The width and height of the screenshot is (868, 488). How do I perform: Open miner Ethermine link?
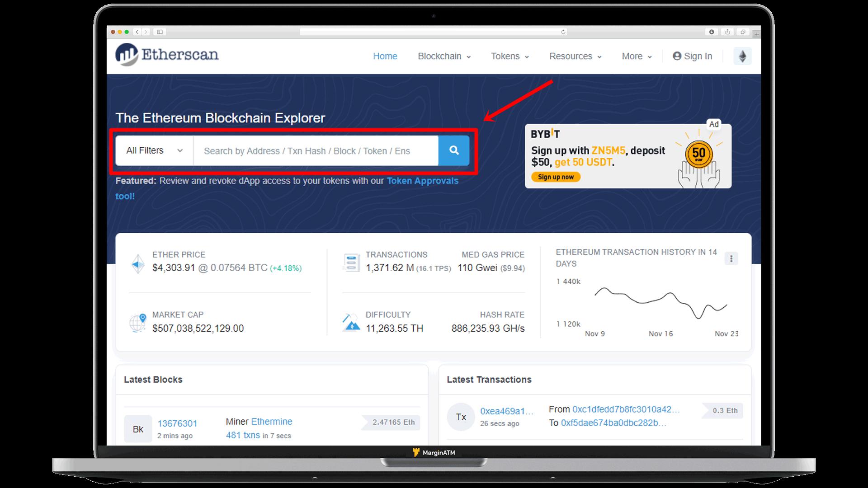pyautogui.click(x=272, y=421)
